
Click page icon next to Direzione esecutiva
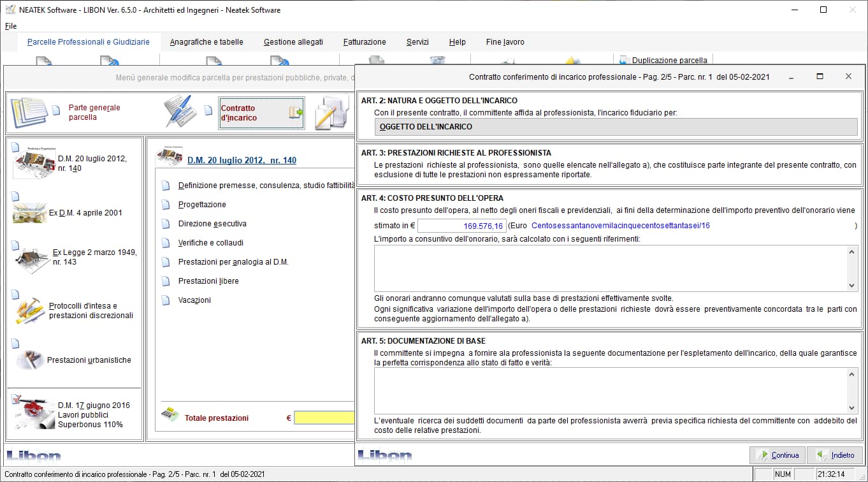[166, 224]
